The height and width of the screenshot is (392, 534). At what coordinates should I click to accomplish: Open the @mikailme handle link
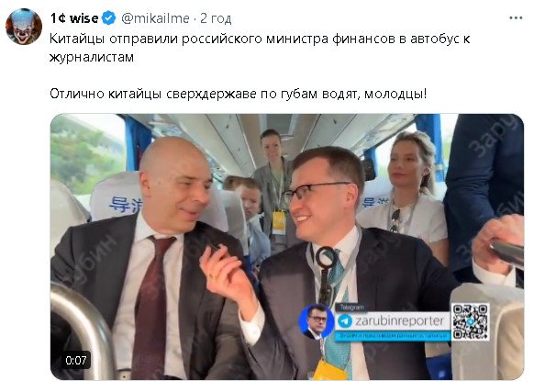pos(155,18)
